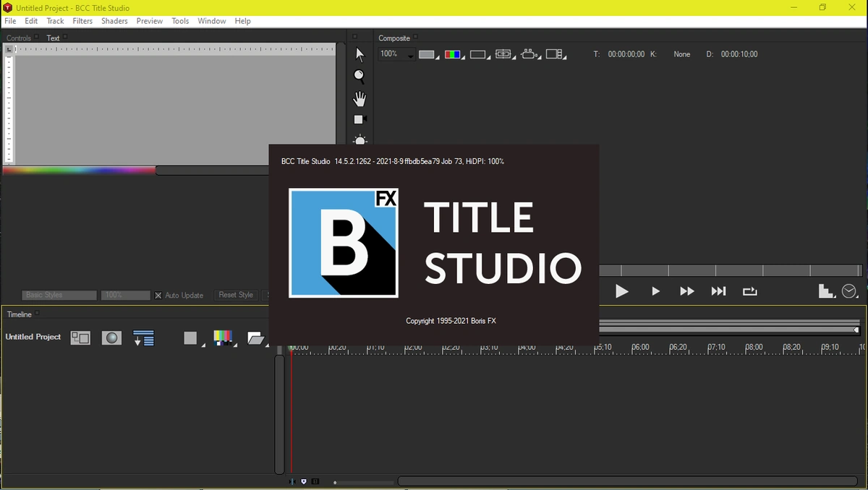
Task: Switch to the Controls tab
Action: [19, 38]
